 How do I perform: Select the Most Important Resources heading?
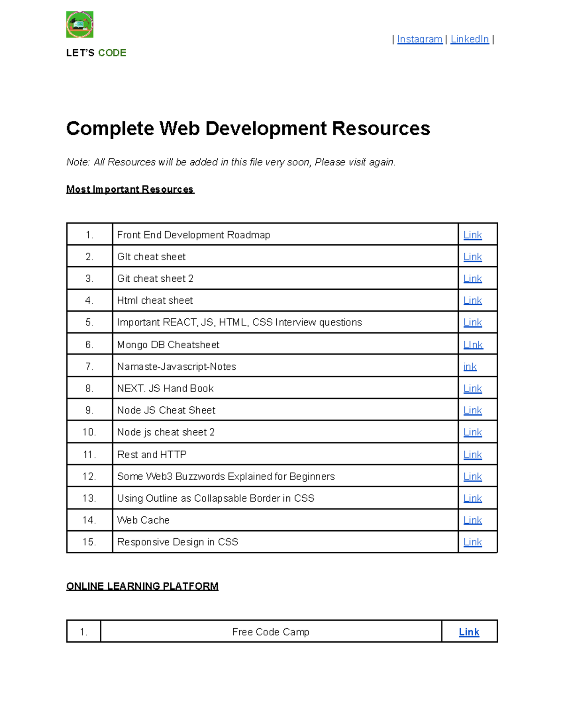coord(130,189)
